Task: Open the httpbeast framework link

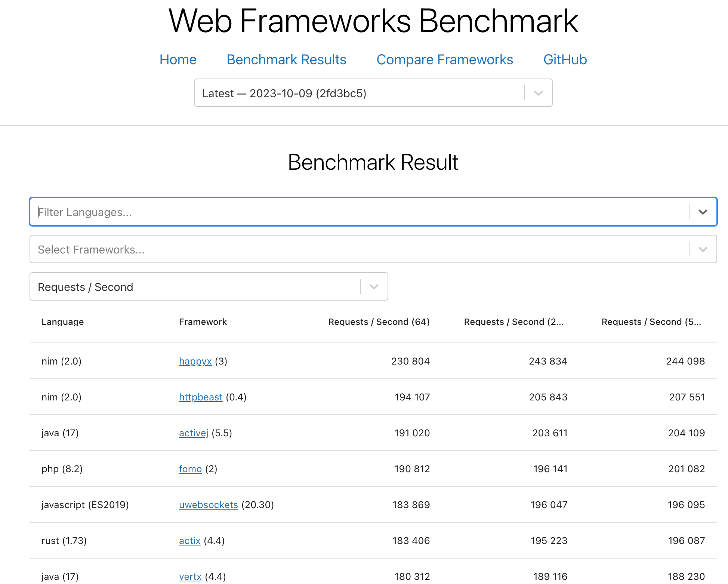Action: pos(201,397)
